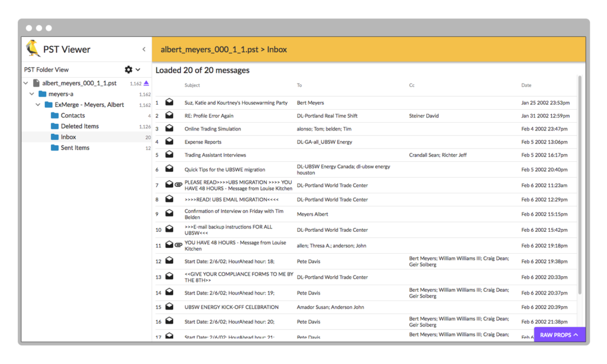Image resolution: width=607 pixels, height=364 pixels.
Task: Collapse the meyers-a folder node
Action: click(31, 94)
